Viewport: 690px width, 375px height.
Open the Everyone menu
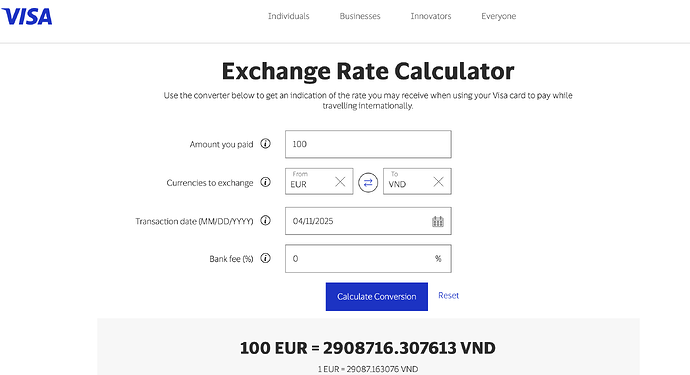tap(499, 16)
